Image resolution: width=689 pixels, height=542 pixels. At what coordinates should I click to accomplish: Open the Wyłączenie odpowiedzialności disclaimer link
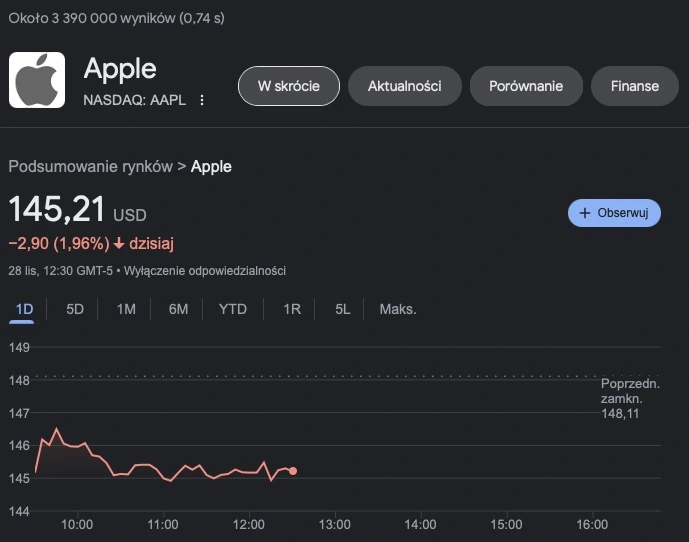point(205,271)
